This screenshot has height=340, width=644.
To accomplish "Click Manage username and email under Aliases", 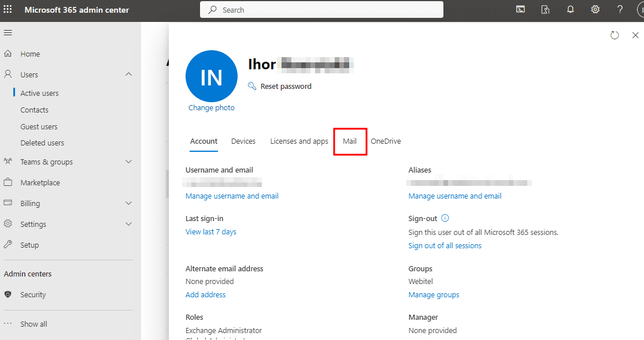I will click(454, 196).
